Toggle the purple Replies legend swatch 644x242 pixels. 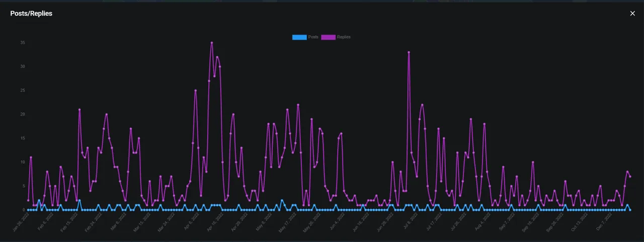click(x=329, y=37)
